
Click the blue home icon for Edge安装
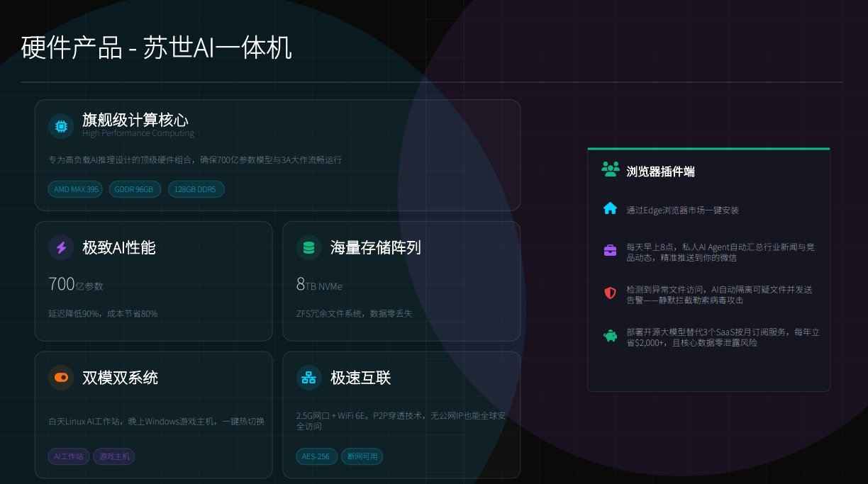click(x=610, y=208)
